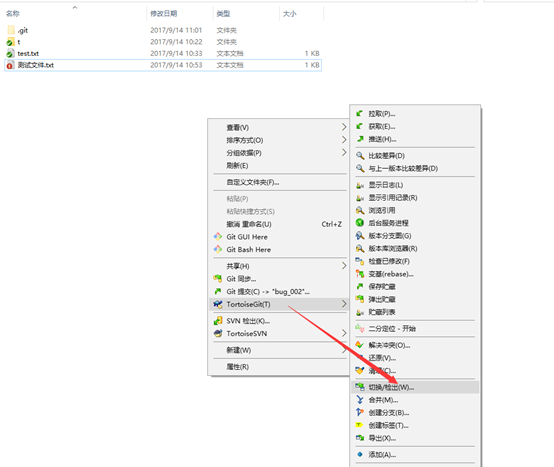The height and width of the screenshot is (467, 554).
Task: Click the Repo Browser (版本库浏览器) icon
Action: coord(360,248)
